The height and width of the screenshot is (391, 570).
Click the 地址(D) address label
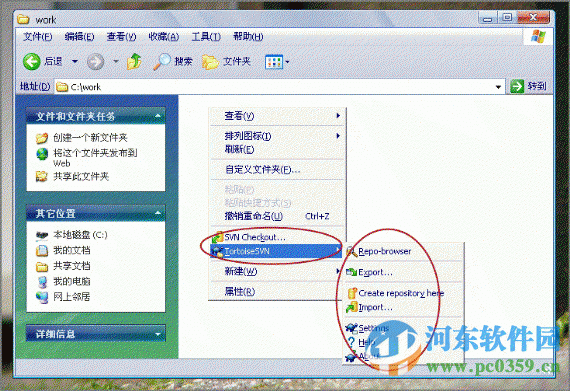point(35,86)
